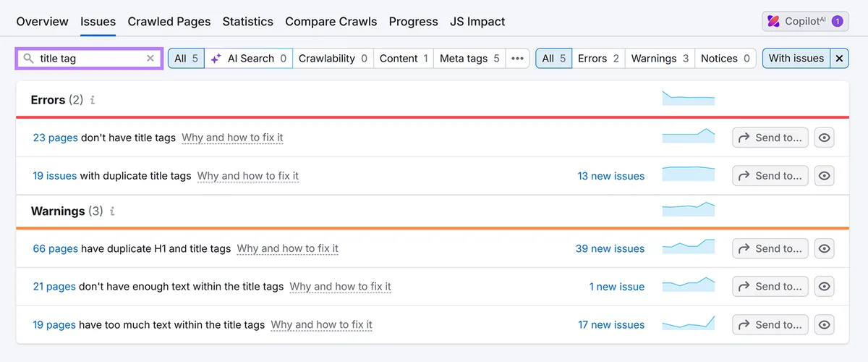This screenshot has height=362, width=868.
Task: Filter to Warnings only
Action: 660,59
